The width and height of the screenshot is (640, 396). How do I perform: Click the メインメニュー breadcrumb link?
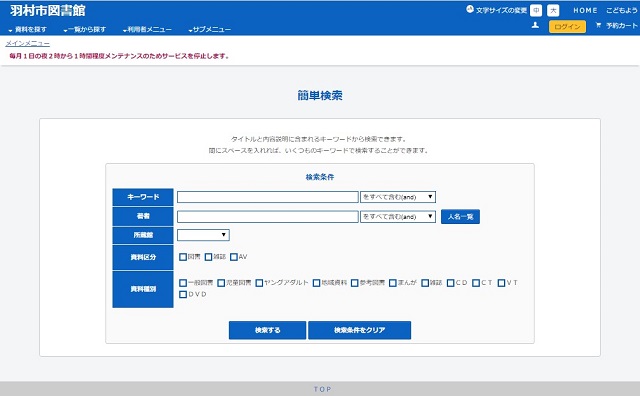point(28,43)
